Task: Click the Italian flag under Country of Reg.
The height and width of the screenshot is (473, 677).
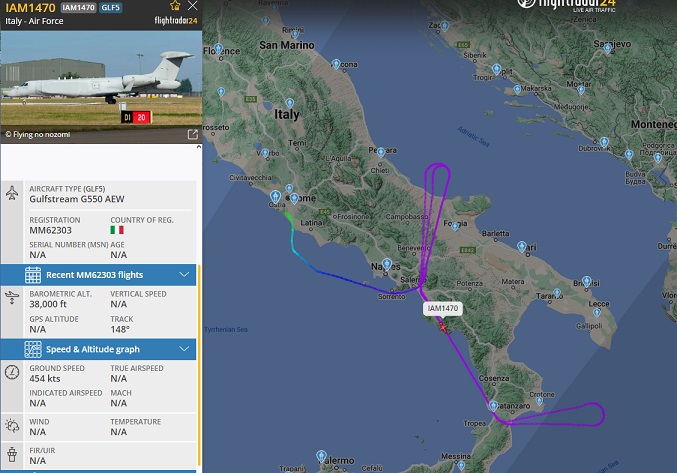Action: point(117,230)
